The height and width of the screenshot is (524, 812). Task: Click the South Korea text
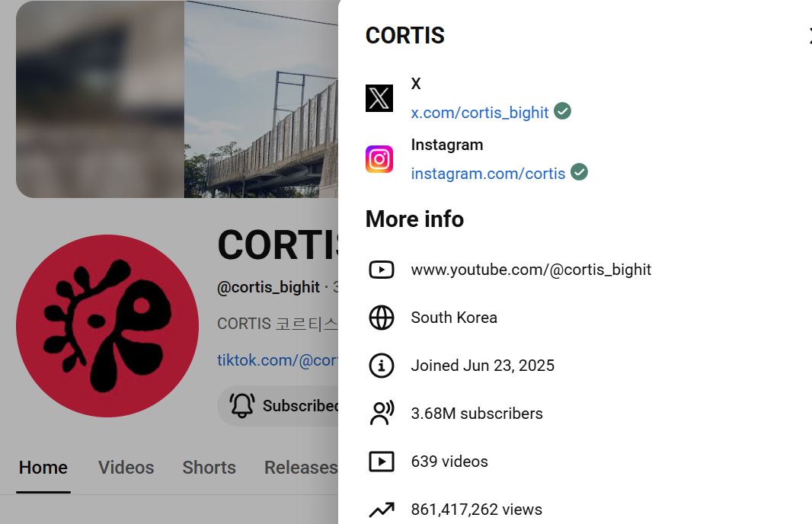point(454,318)
